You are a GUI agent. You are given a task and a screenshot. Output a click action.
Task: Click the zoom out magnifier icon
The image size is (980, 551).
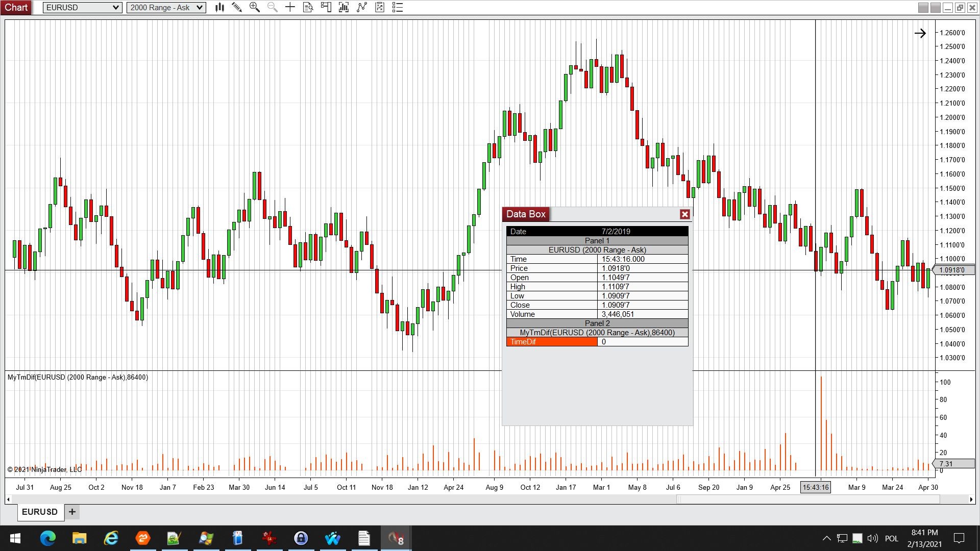point(272,7)
